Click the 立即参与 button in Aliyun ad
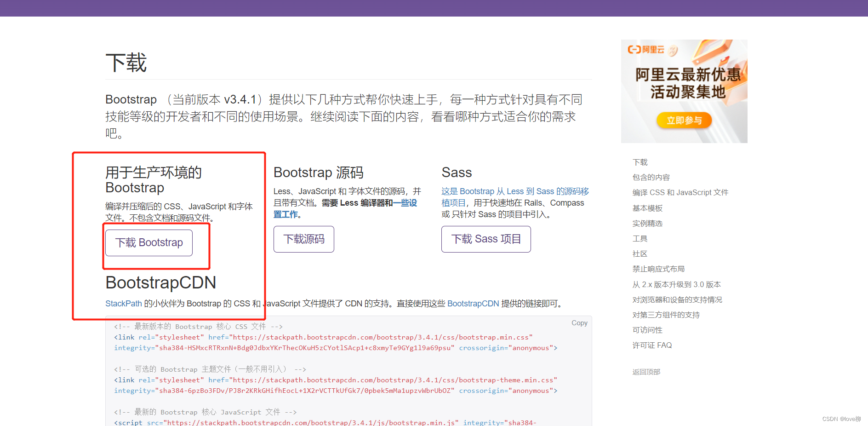Image resolution: width=868 pixels, height=426 pixels. click(684, 121)
